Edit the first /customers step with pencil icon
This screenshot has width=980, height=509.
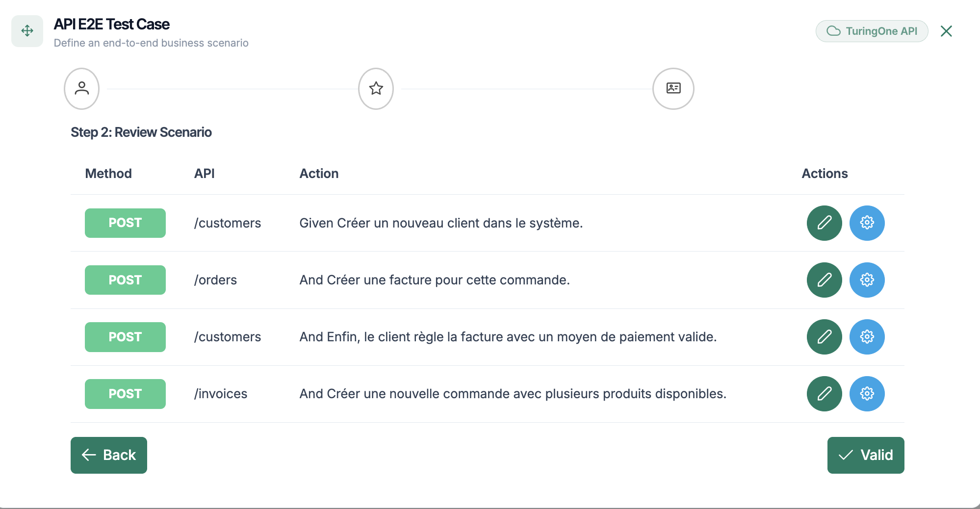point(824,223)
